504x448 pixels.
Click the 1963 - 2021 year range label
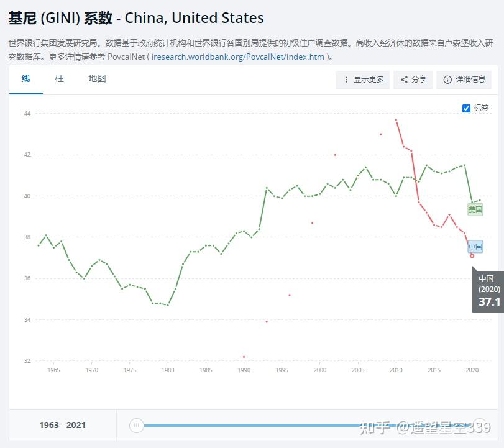coord(62,425)
